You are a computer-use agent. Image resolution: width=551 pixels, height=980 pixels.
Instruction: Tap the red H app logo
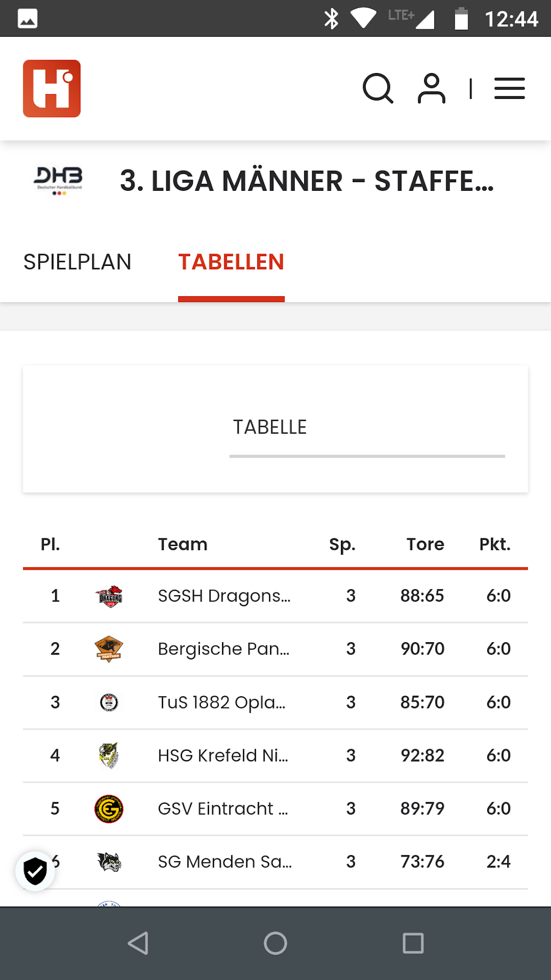[52, 88]
